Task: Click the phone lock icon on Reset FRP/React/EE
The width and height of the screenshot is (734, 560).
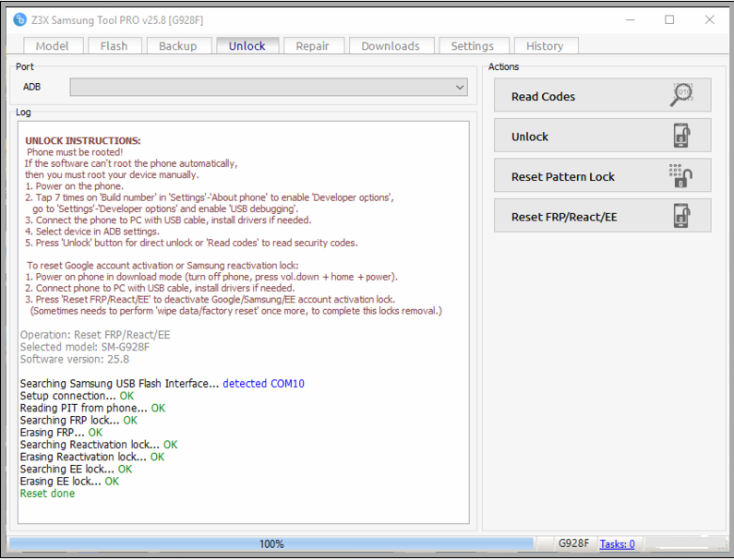Action: coord(681,216)
